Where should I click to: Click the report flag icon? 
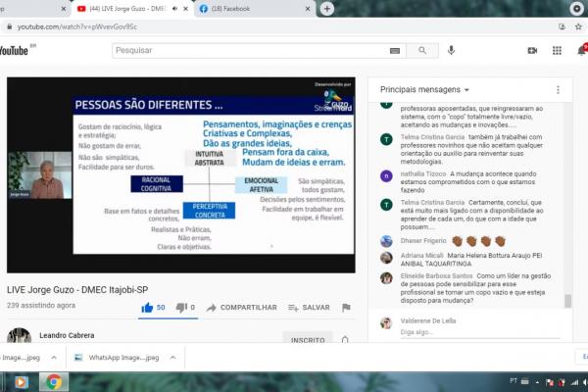pos(346,307)
